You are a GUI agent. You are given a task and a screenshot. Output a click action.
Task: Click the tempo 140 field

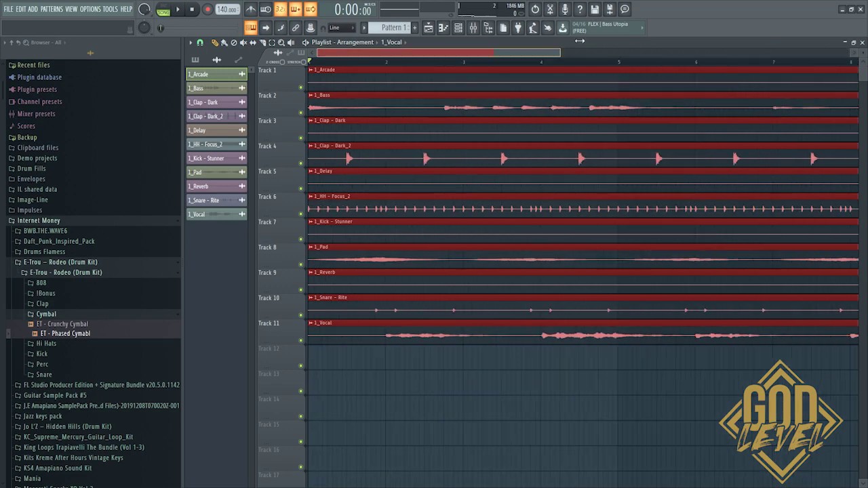[226, 9]
